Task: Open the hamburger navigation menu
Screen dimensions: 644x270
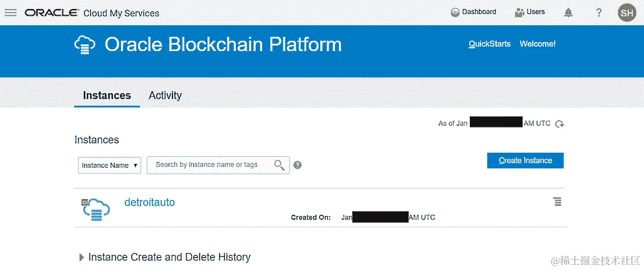Action: pyautogui.click(x=11, y=12)
